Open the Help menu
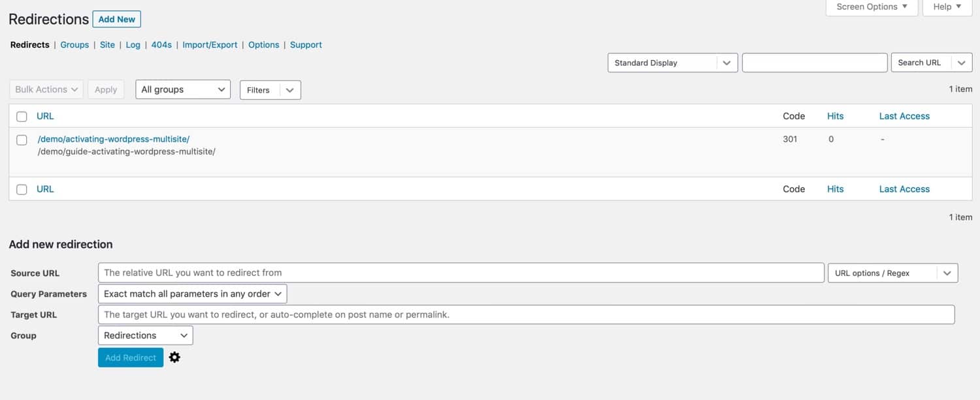This screenshot has width=980, height=400. point(946,7)
